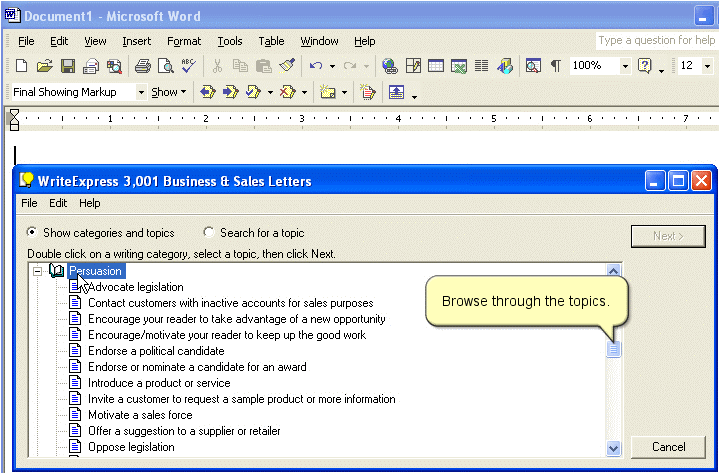Select 'Offer a suggestion to a supplier or retailer'

click(x=184, y=431)
